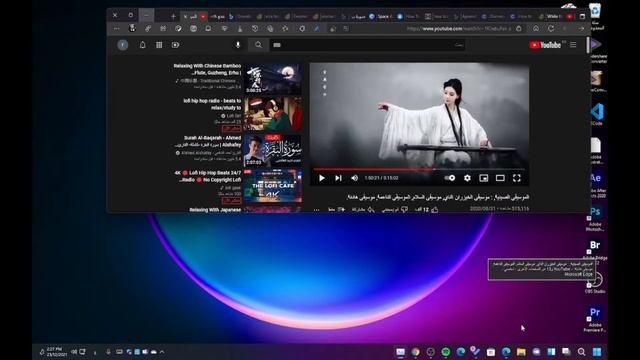
Task: Open Adobe After Effects desktop icon
Action: click(x=596, y=184)
